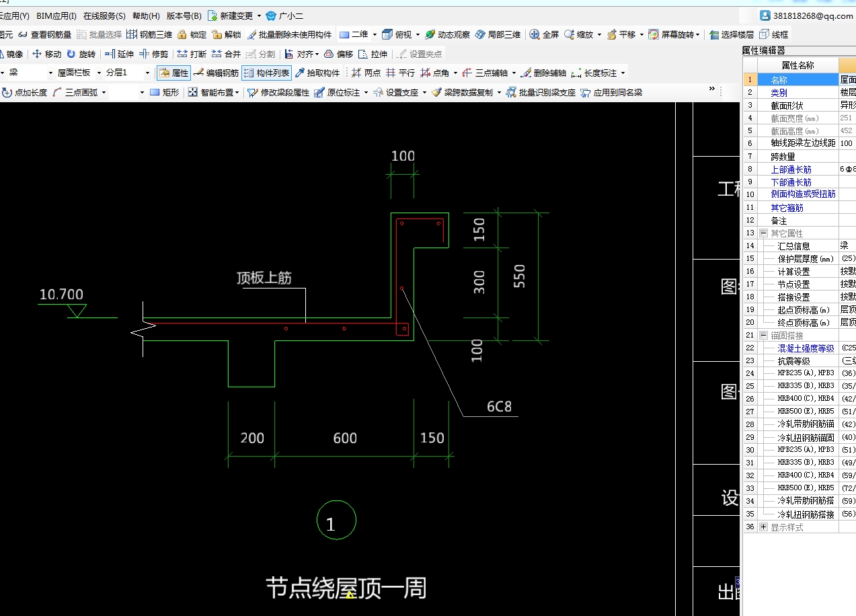Click 设置支座 button
Viewport: 856px width, 616px height.
click(396, 92)
